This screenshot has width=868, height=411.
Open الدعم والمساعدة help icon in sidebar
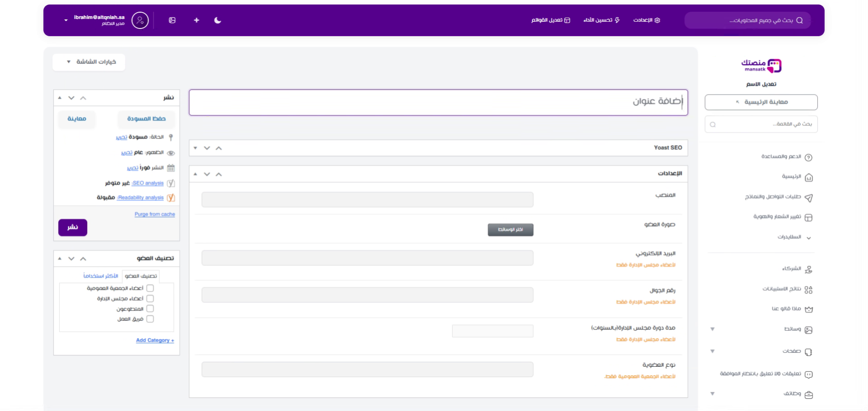pyautogui.click(x=808, y=157)
